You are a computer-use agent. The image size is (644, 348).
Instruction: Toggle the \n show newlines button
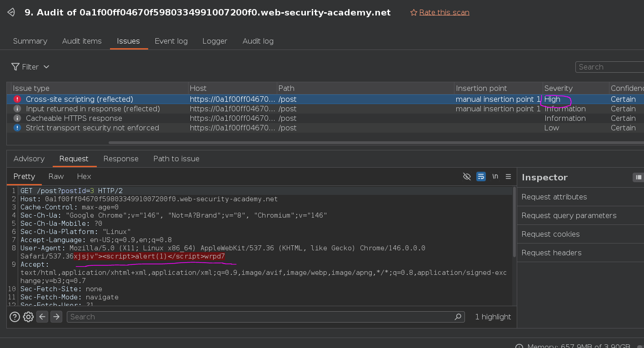[x=495, y=176]
